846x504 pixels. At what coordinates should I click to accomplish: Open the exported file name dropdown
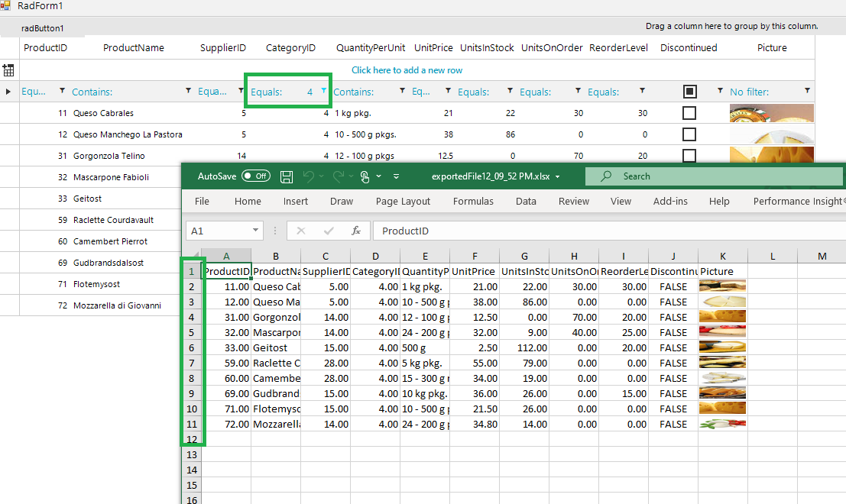557,176
